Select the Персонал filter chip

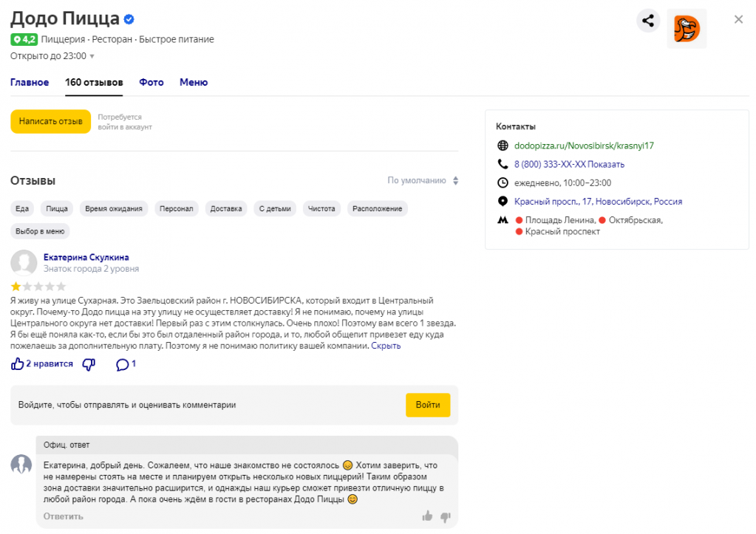[177, 209]
